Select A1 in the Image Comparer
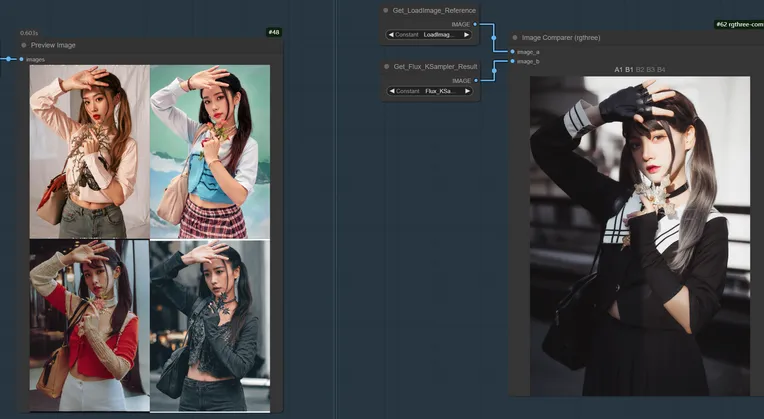Viewport: 764px width, 419px height. [x=618, y=70]
